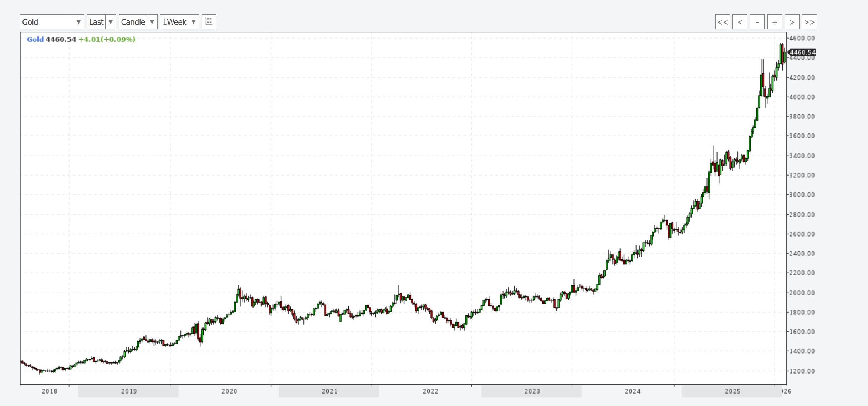Click the current price tag 4460.54
868x406 pixels.
coord(802,52)
